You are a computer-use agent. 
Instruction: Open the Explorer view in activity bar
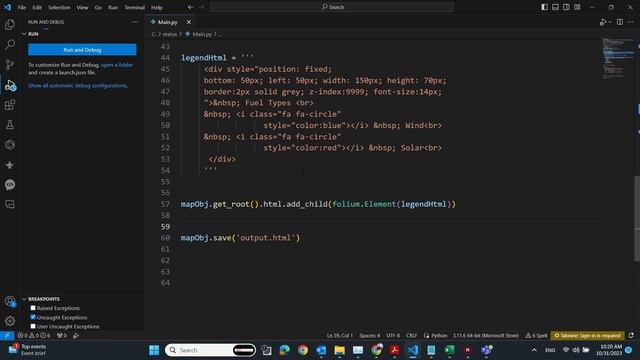tap(10, 24)
